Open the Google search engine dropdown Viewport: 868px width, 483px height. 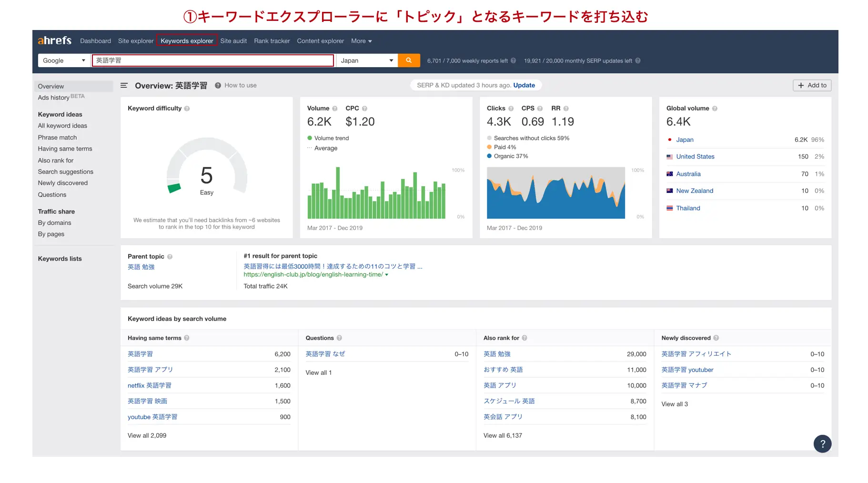(x=63, y=60)
